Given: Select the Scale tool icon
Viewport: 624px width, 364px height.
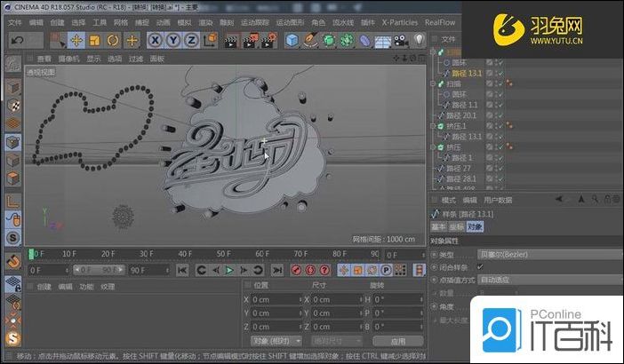Looking at the screenshot, I should pyautogui.click(x=95, y=40).
